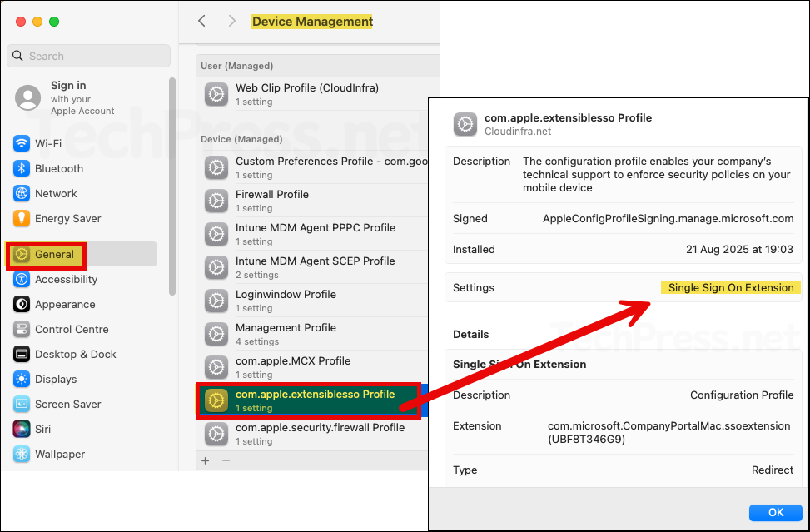Click the profile icon in detail dialog header
This screenshot has width=810, height=532.
tap(465, 125)
